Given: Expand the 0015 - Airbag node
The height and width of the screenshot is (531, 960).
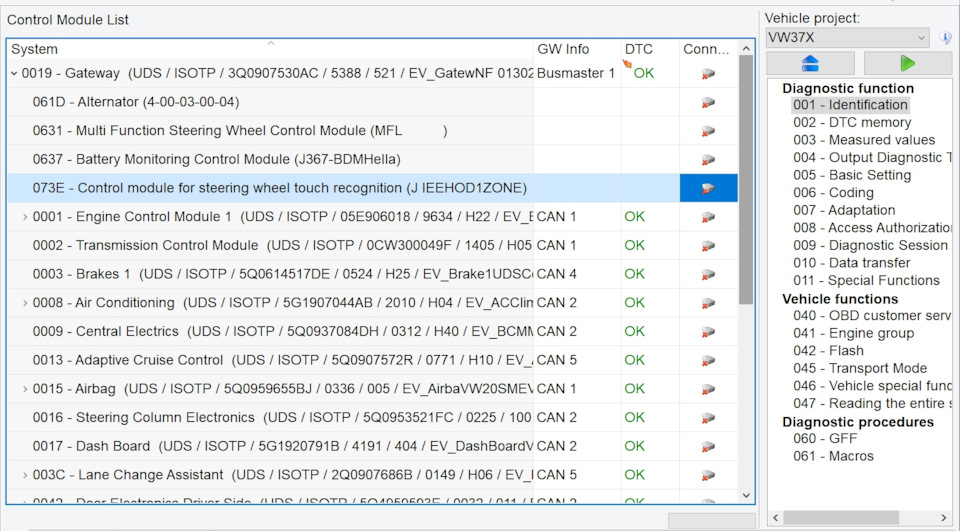Looking at the screenshot, I should point(25,389).
